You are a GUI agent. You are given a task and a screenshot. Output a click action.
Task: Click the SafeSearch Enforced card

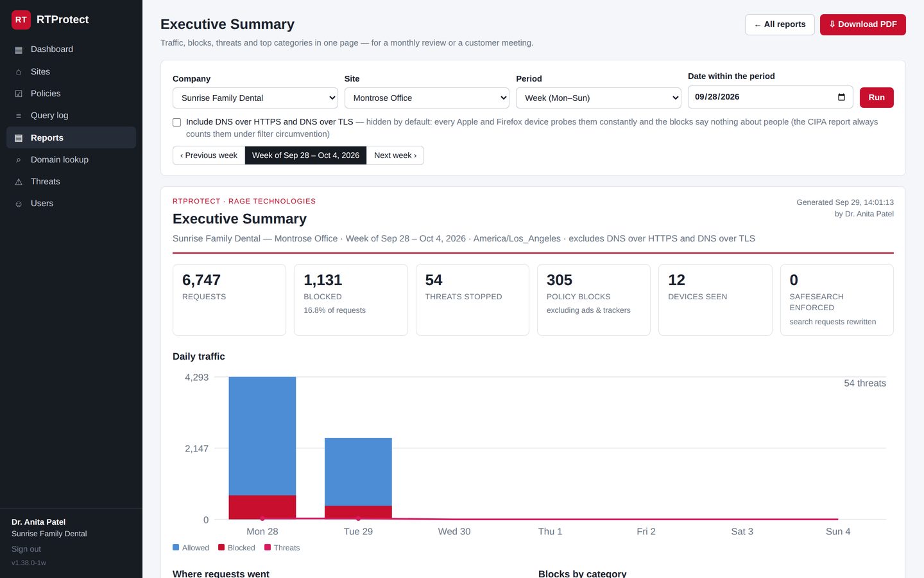(837, 300)
